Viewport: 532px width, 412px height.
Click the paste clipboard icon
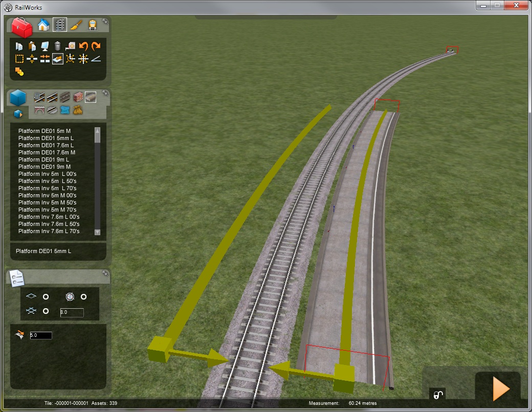tap(32, 46)
